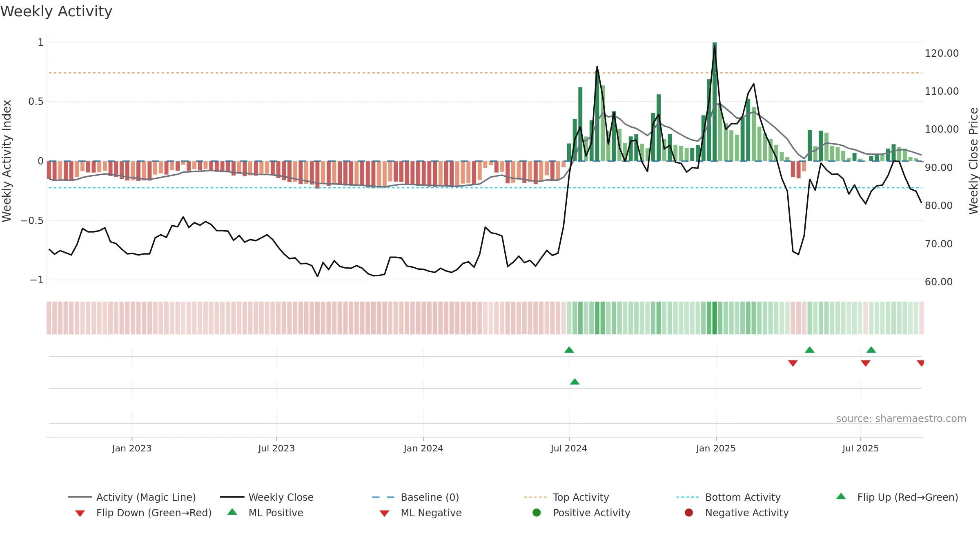
Task: Click the Jul 2023 axis label
Action: pos(276,449)
